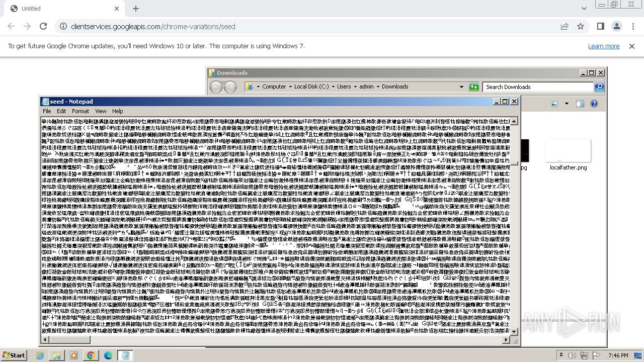Go back in Downloads window
The height and width of the screenshot is (362, 644).
[x=216, y=87]
